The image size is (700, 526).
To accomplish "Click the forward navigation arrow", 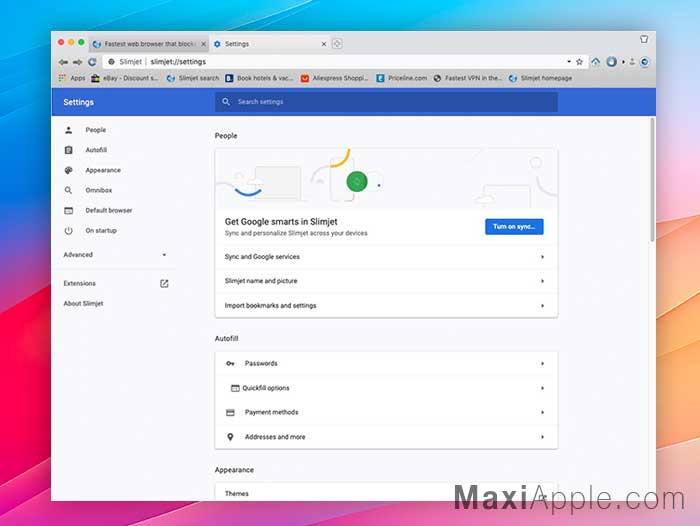I will coord(78,62).
